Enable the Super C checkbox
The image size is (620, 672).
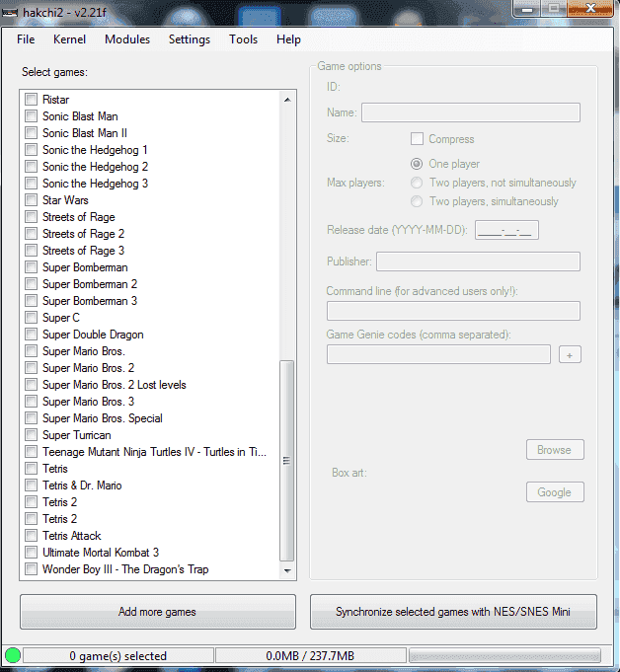31,318
